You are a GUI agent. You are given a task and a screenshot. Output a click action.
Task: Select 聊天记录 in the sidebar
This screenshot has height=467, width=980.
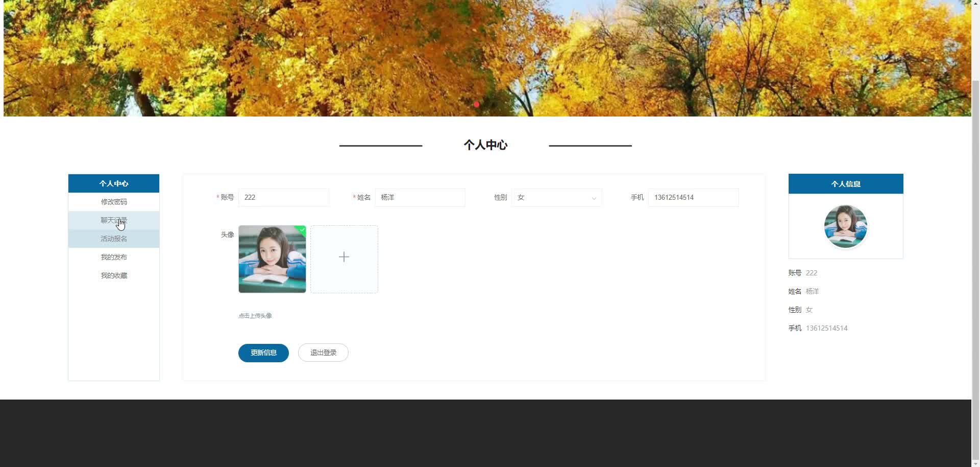(x=114, y=220)
